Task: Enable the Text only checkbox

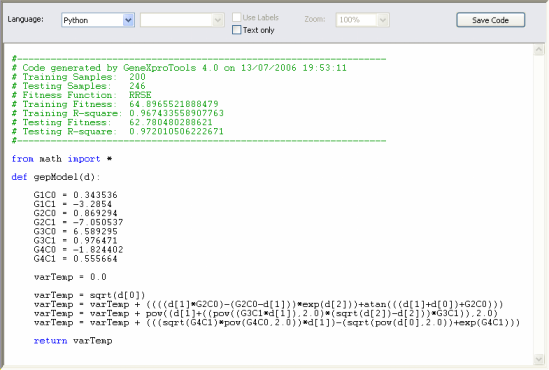Action: 237,30
